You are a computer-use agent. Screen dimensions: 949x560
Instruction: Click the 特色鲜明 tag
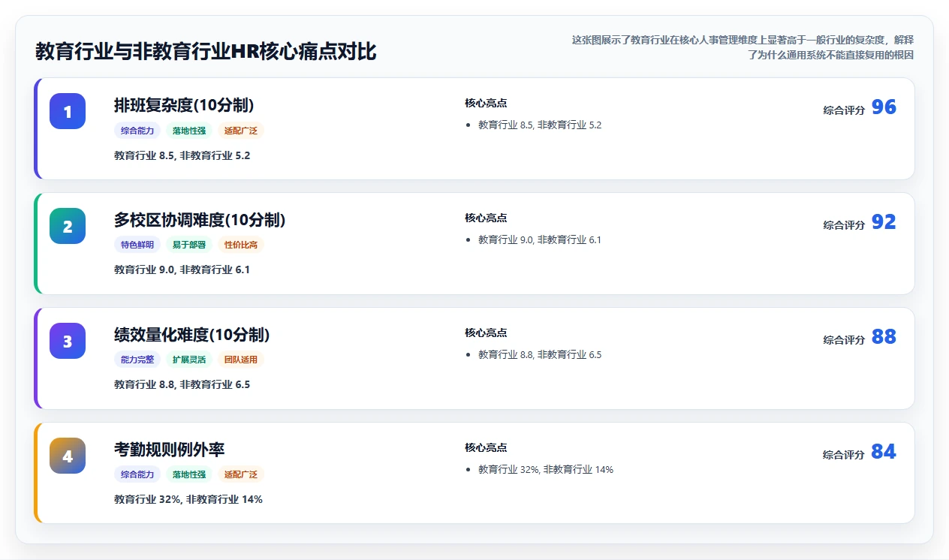tap(137, 245)
